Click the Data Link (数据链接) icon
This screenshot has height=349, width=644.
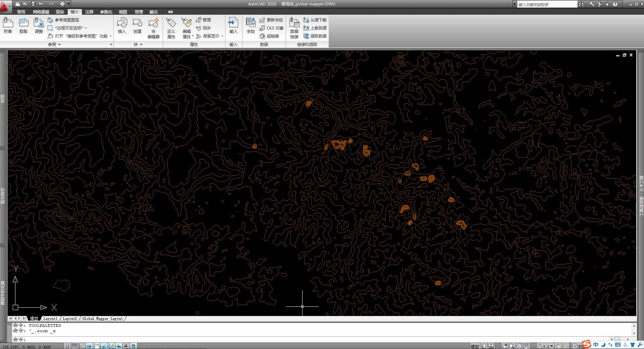pyautogui.click(x=294, y=28)
